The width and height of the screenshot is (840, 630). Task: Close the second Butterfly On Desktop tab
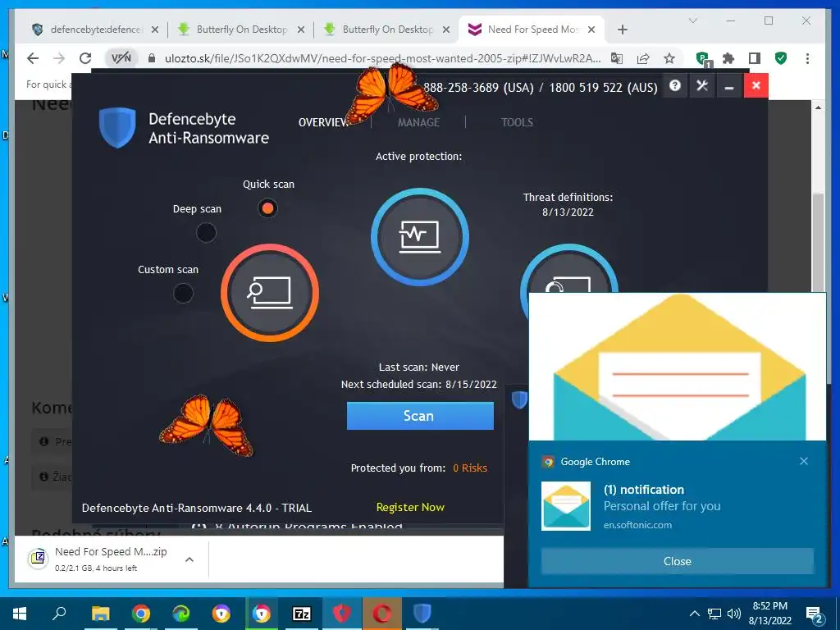click(445, 30)
